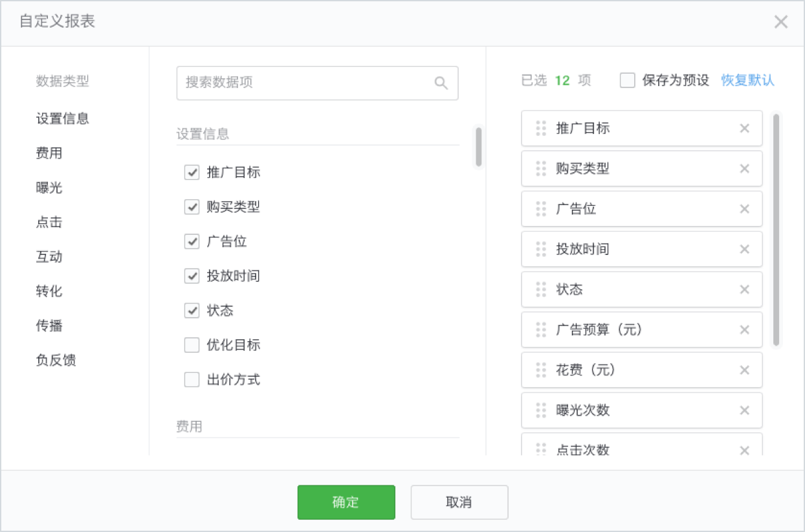Viewport: 805px width, 532px height.
Task: Click the data item list scrollbar
Action: [x=478, y=147]
